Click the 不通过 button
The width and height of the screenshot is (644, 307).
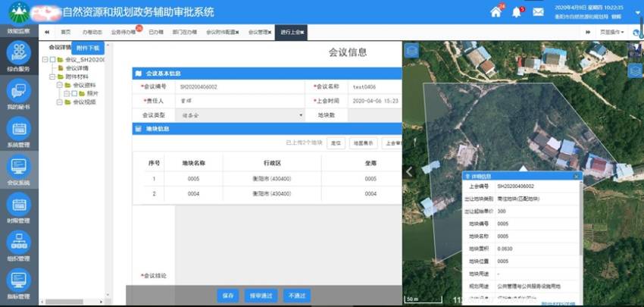coord(295,296)
